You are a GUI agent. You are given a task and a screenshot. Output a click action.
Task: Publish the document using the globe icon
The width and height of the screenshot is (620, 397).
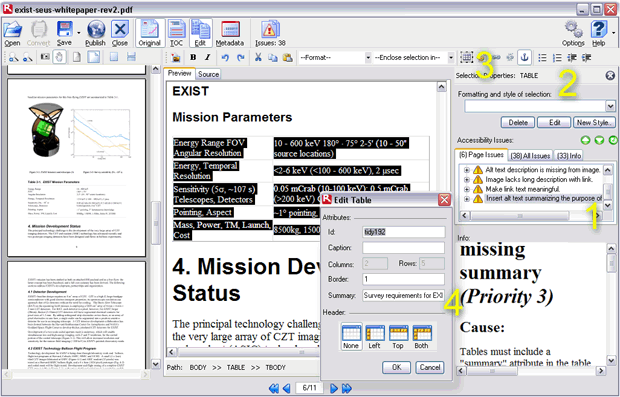click(96, 34)
